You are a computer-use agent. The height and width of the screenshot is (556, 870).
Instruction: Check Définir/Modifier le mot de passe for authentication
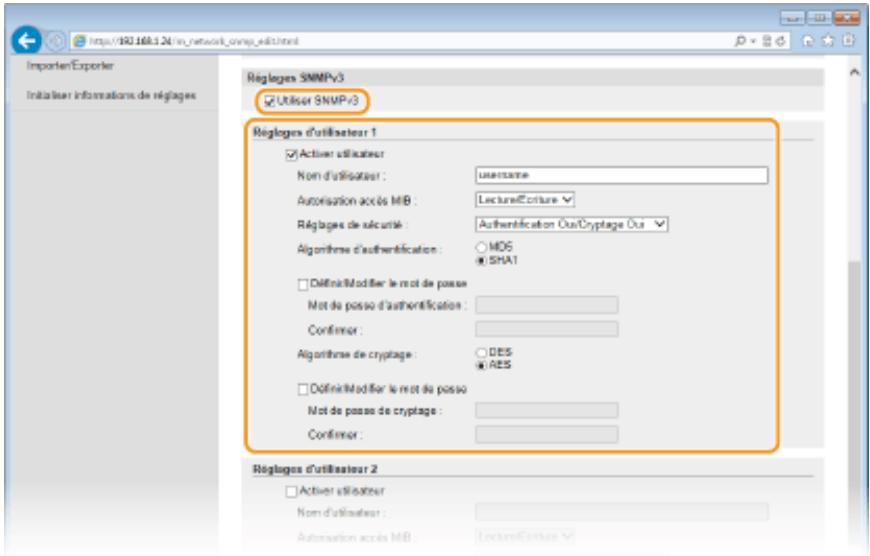pos(303,285)
